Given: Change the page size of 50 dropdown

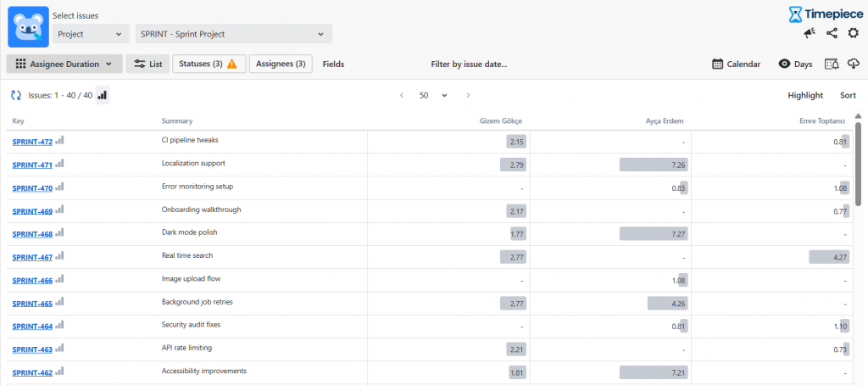Looking at the screenshot, I should [x=433, y=96].
